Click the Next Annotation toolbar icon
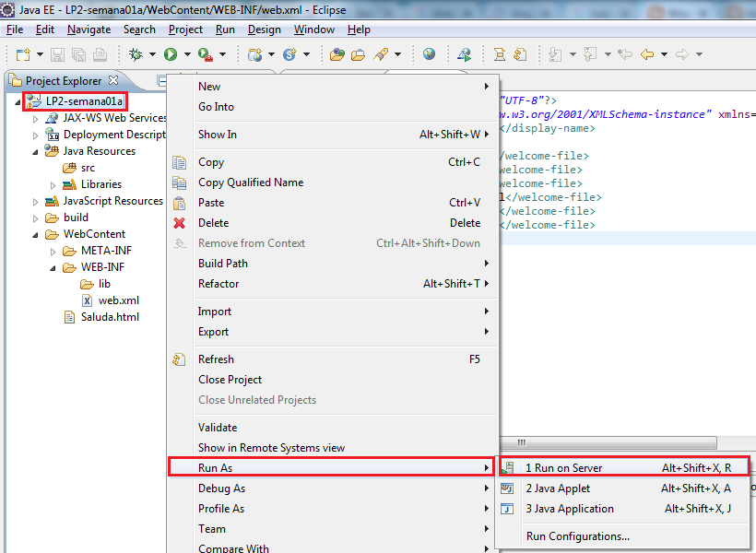This screenshot has width=756, height=553. 555,54
